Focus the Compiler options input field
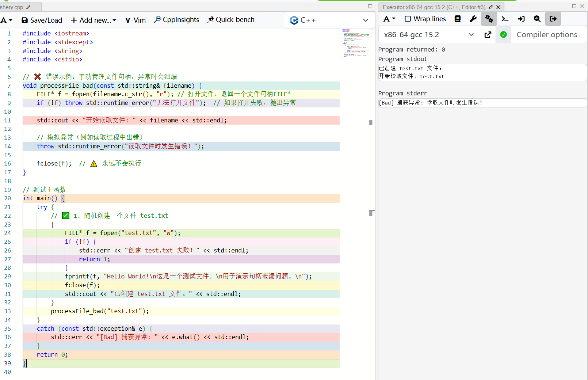The height and width of the screenshot is (380, 588). (x=549, y=35)
